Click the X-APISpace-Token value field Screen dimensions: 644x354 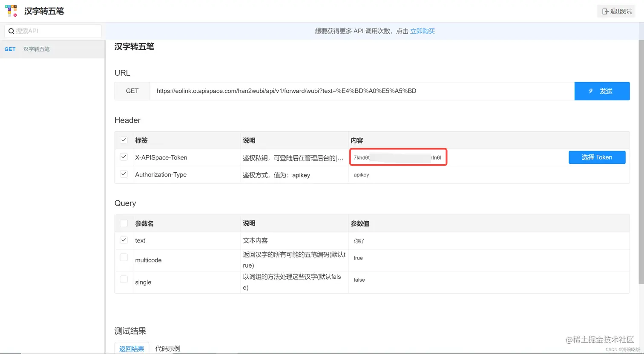pyautogui.click(x=398, y=157)
